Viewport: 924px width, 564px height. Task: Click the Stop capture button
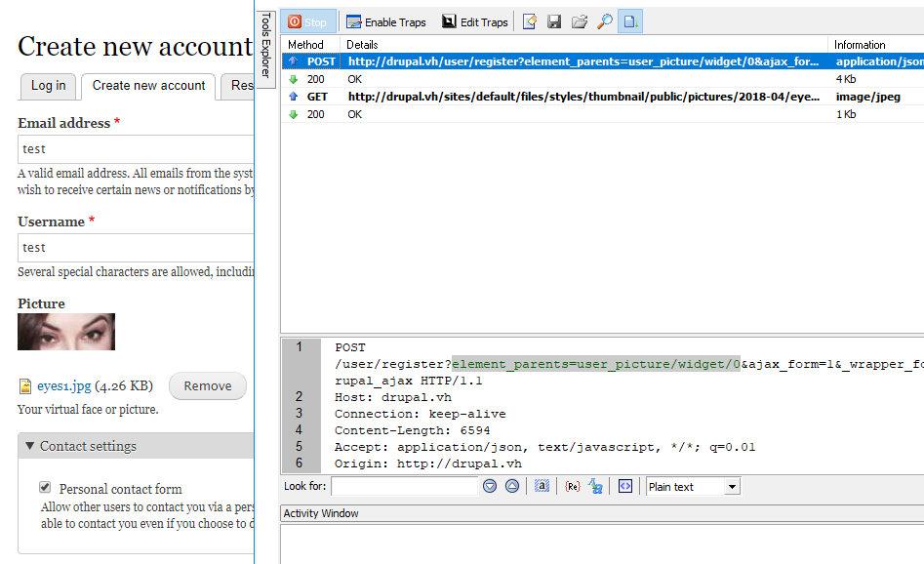[x=308, y=21]
